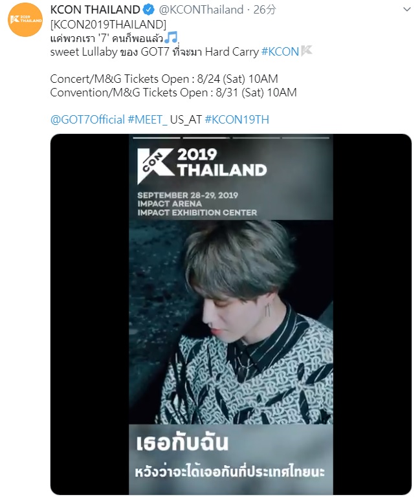420x504 pixels.
Task: Open the KCON THAILAND display name link
Action: click(x=95, y=10)
